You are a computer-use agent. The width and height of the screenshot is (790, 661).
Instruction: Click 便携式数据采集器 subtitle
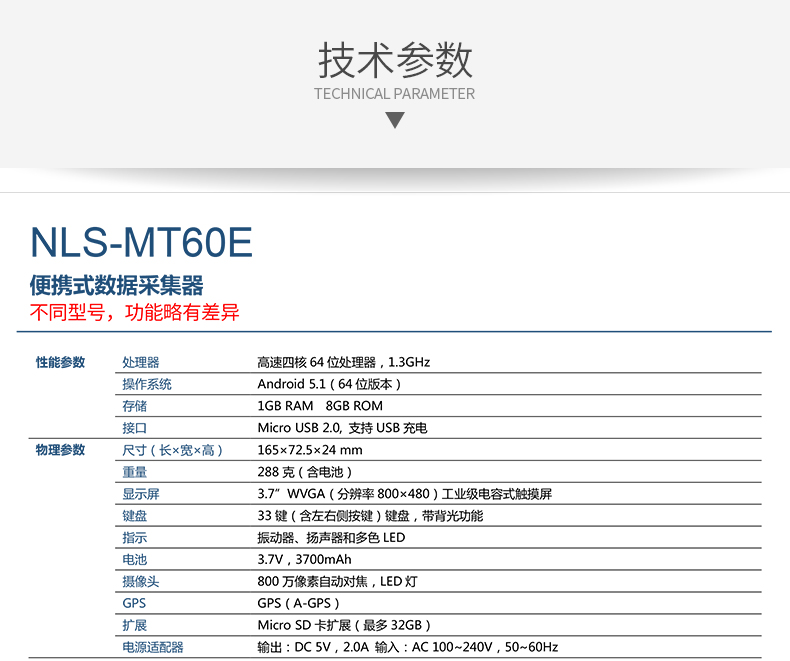coord(116,285)
